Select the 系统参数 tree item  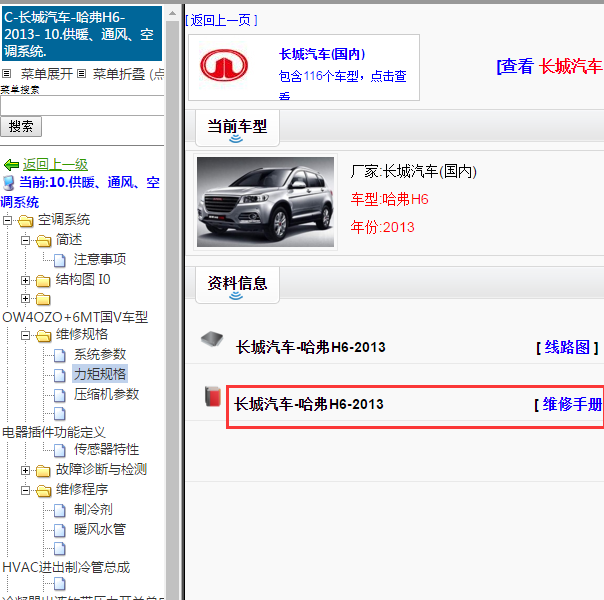[x=100, y=355]
